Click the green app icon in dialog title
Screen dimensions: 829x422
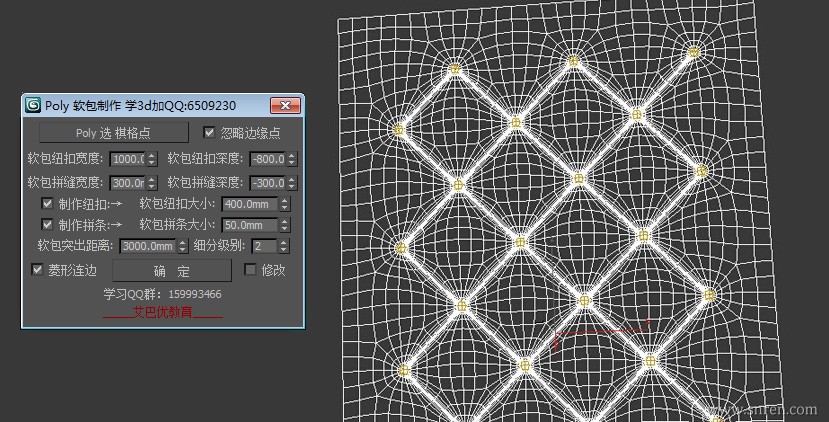click(x=33, y=105)
